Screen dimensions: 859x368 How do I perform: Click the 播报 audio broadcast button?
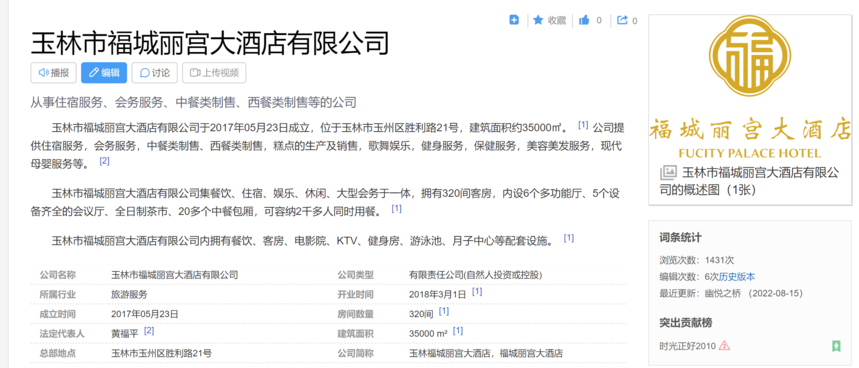pyautogui.click(x=54, y=73)
